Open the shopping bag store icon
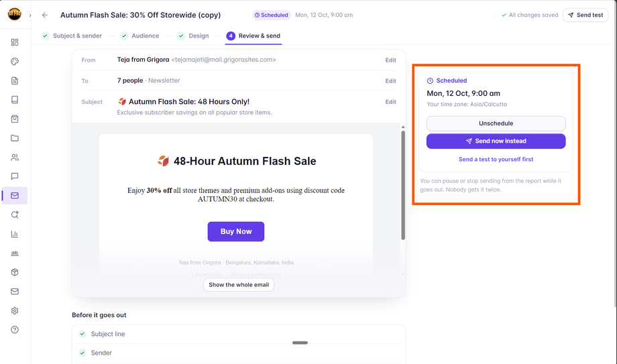 (15, 119)
